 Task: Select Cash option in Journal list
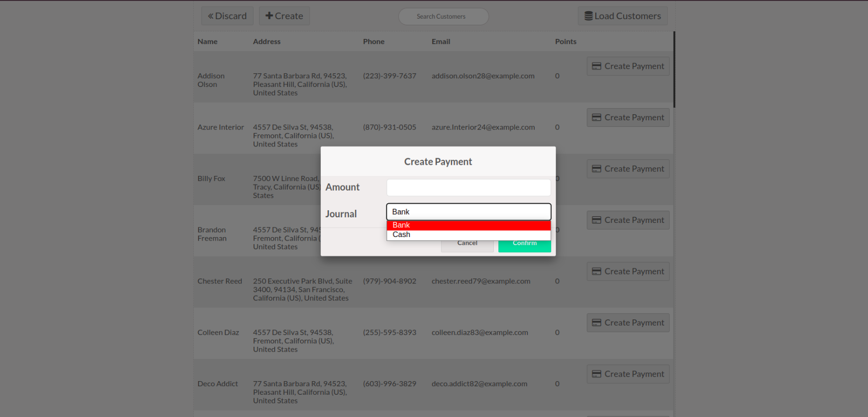pos(469,235)
